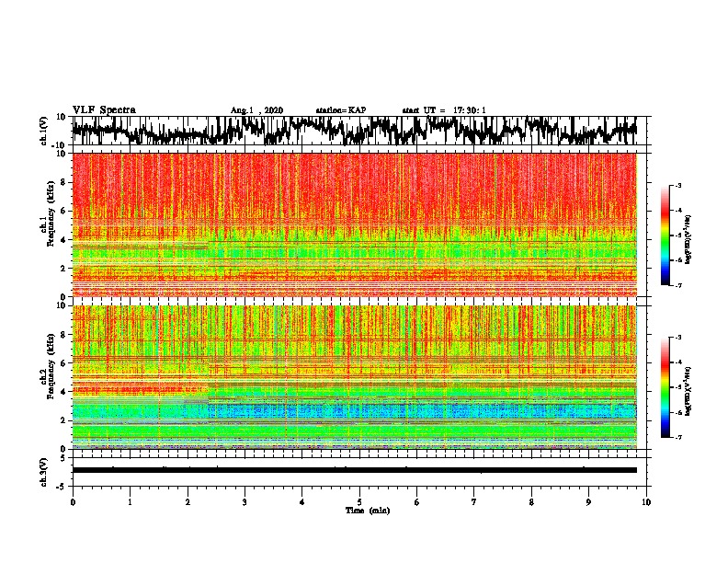Click the ch.2 spectrogram color bar
This screenshot has height=563, width=728.
(665, 387)
